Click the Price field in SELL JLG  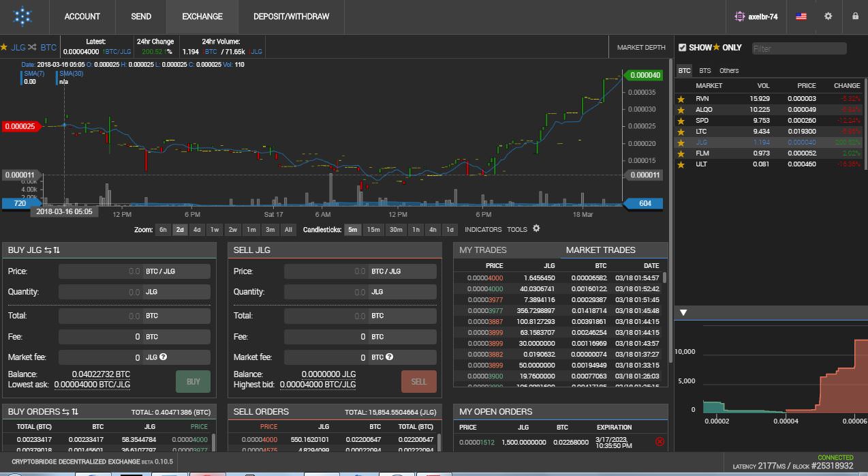tap(326, 271)
